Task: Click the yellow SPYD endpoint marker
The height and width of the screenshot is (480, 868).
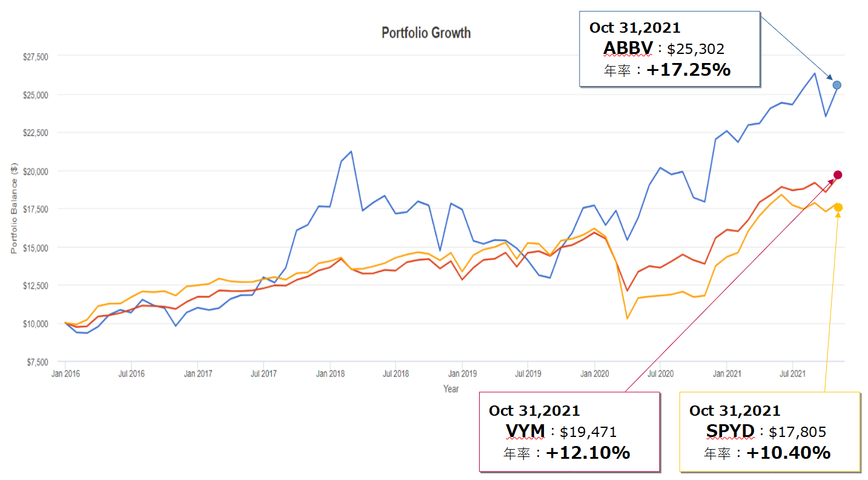Action: tap(838, 208)
